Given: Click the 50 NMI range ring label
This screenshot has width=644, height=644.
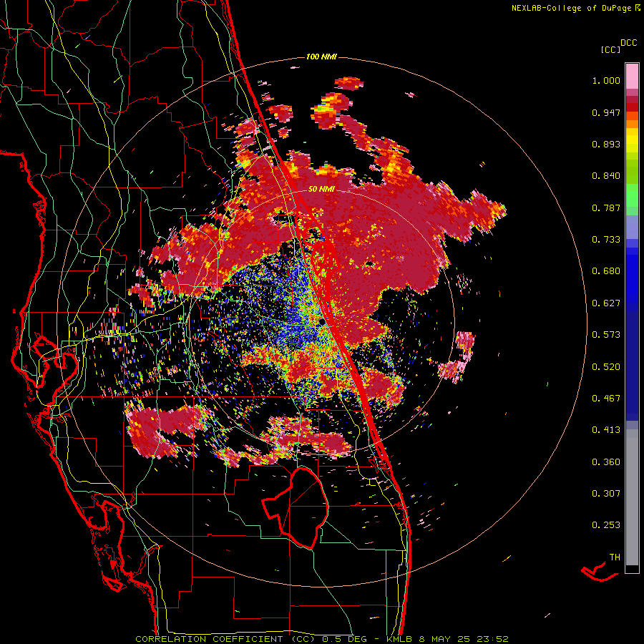Looking at the screenshot, I should 321,190.
